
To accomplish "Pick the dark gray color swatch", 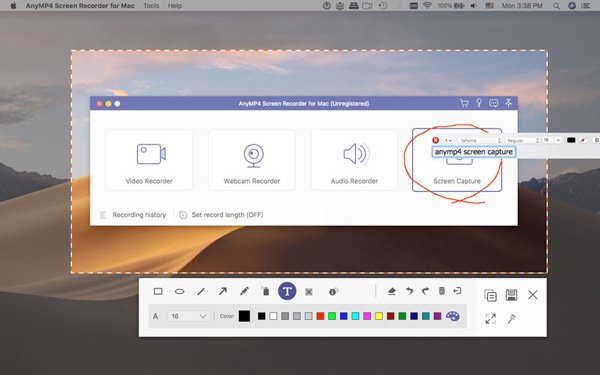I will [x=285, y=316].
